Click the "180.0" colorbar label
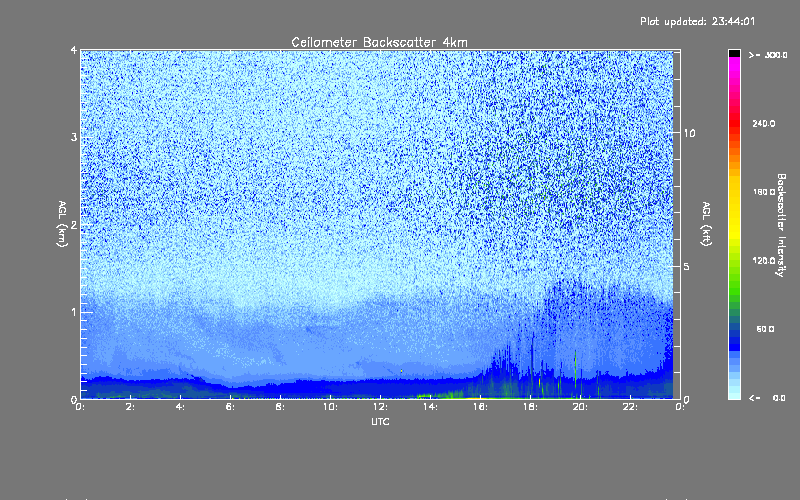Screen dimensions: 800x500 tap(764, 192)
